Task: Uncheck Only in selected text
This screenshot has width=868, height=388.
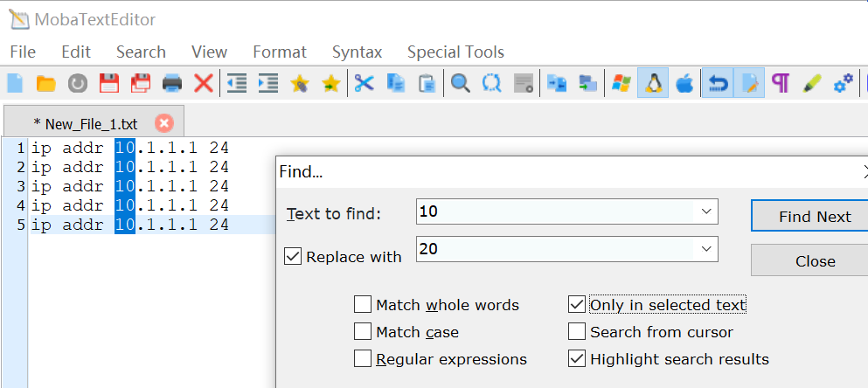Action: 577,305
